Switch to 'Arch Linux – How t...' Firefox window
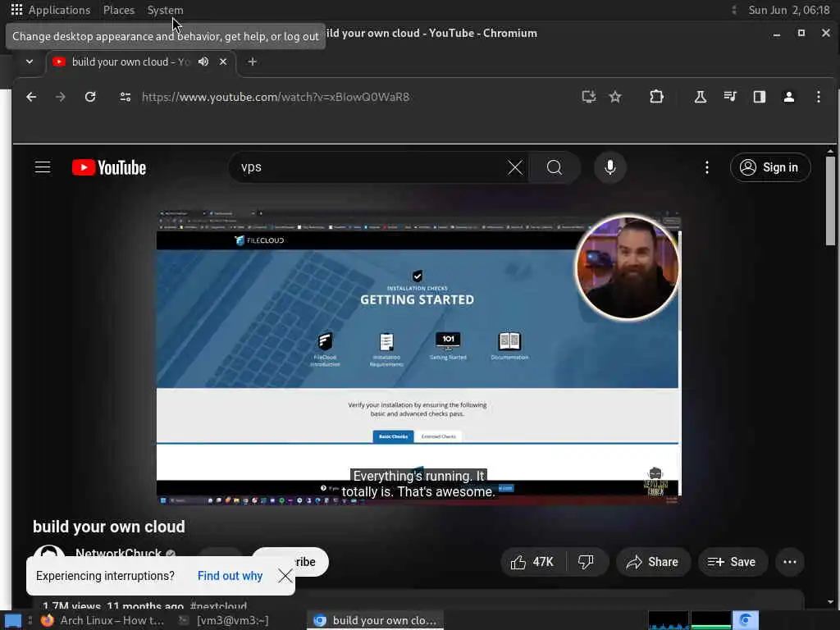The height and width of the screenshot is (630, 840). coord(103,620)
